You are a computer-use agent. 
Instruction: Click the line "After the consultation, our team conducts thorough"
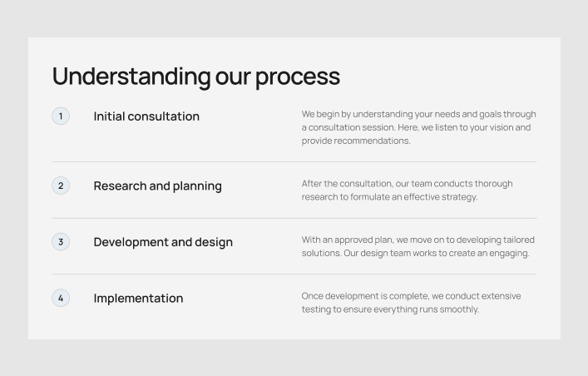coord(407,184)
